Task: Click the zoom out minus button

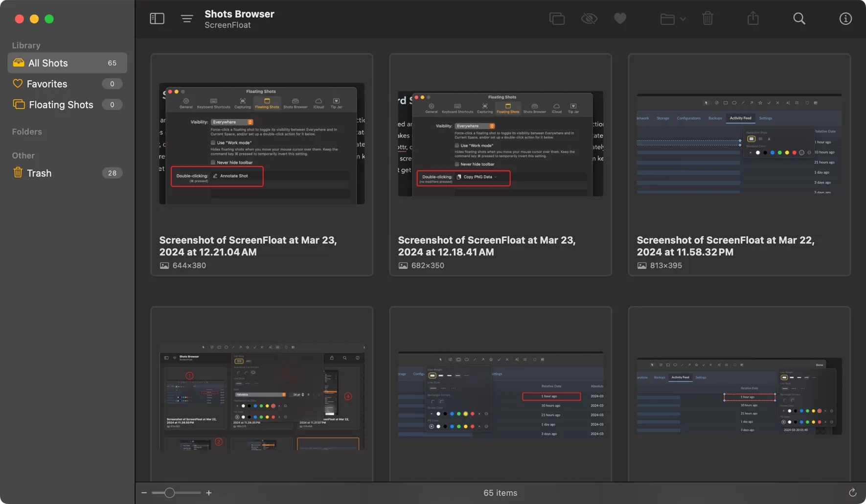Action: [x=144, y=493]
